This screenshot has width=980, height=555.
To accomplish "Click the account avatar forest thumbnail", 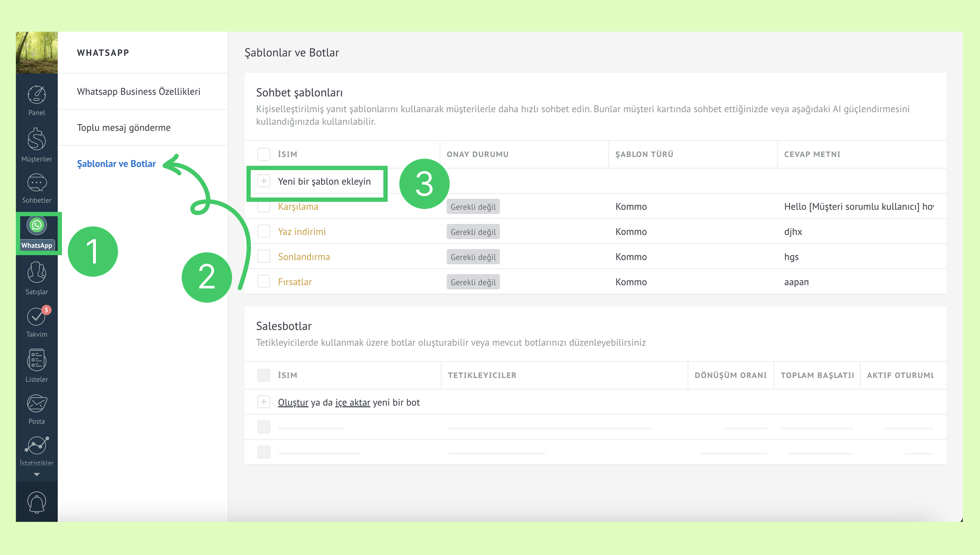I will click(x=37, y=53).
